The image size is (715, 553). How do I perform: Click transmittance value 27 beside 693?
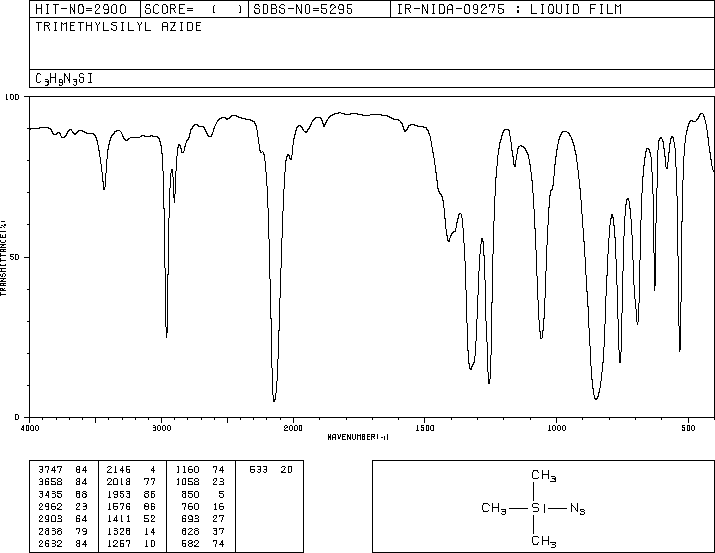click(218, 519)
